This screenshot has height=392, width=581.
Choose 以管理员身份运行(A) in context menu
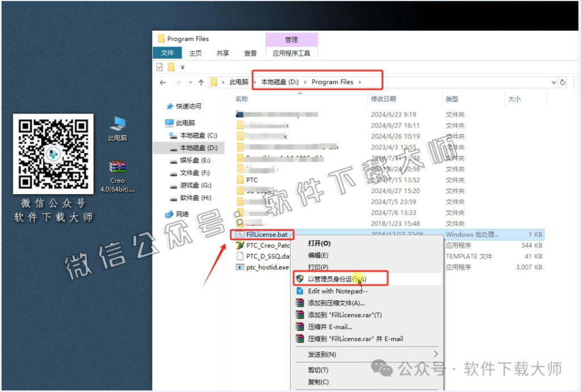pos(337,279)
